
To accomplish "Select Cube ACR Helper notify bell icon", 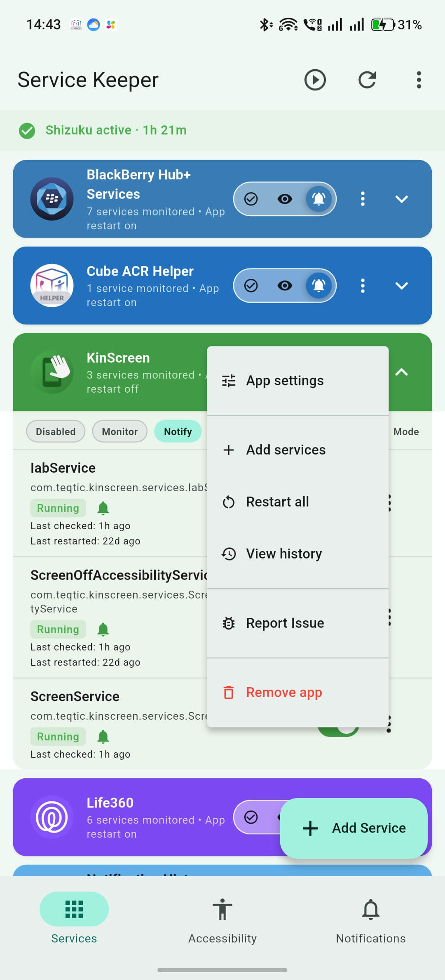I will click(x=319, y=285).
